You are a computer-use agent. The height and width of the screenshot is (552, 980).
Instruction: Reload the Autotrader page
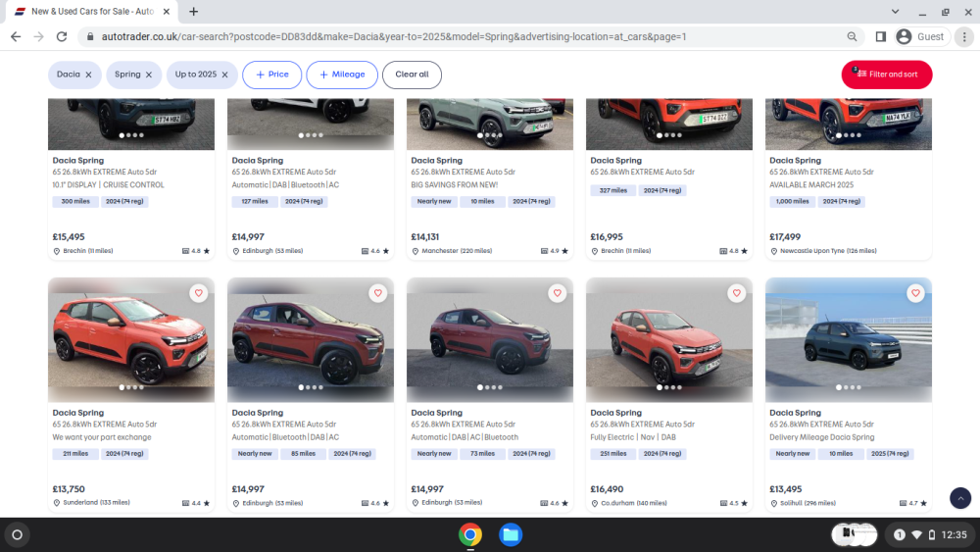61,37
